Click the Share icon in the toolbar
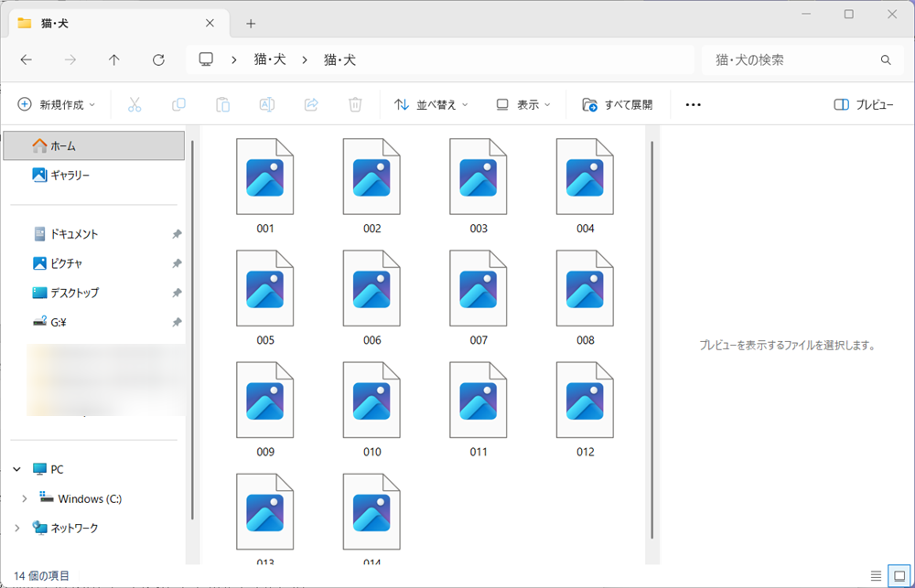 click(310, 103)
